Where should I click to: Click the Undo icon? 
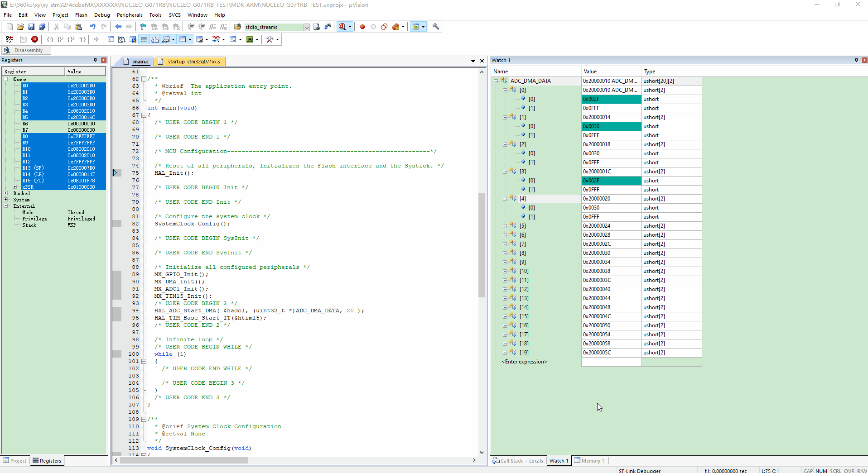click(93, 27)
